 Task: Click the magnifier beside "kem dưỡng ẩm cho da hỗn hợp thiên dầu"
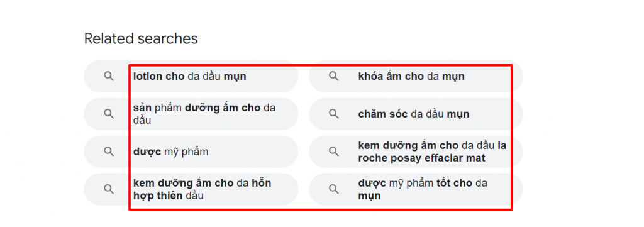click(108, 189)
